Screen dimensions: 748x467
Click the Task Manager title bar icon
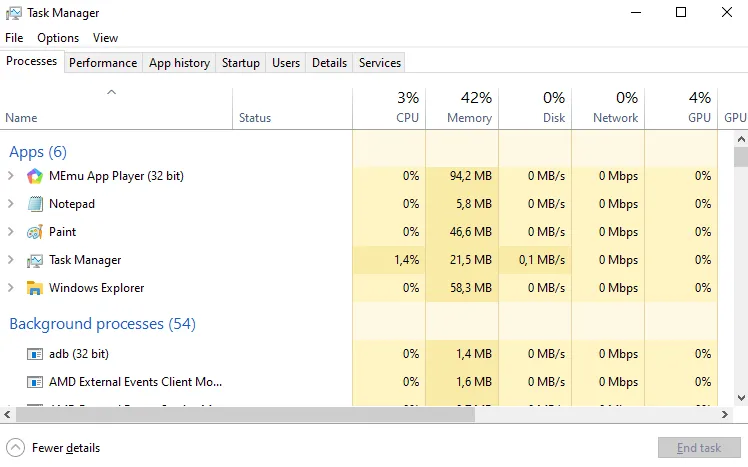coord(13,13)
